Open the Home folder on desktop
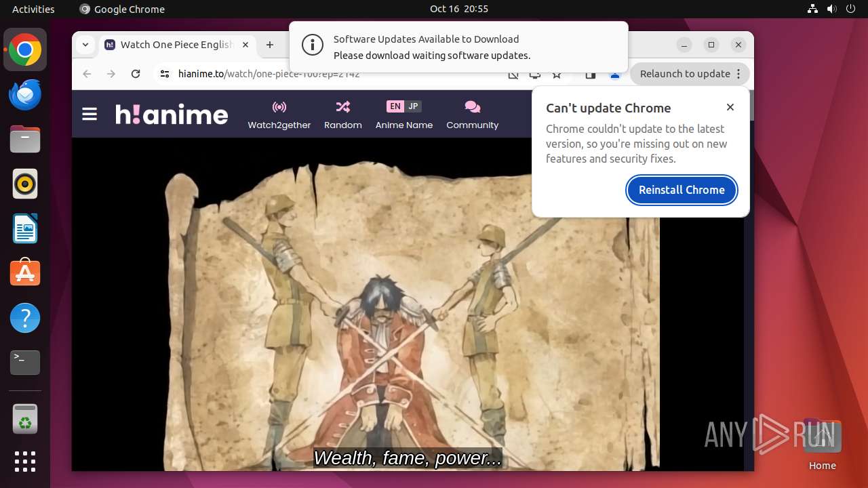This screenshot has height=488, width=868. coord(822,444)
